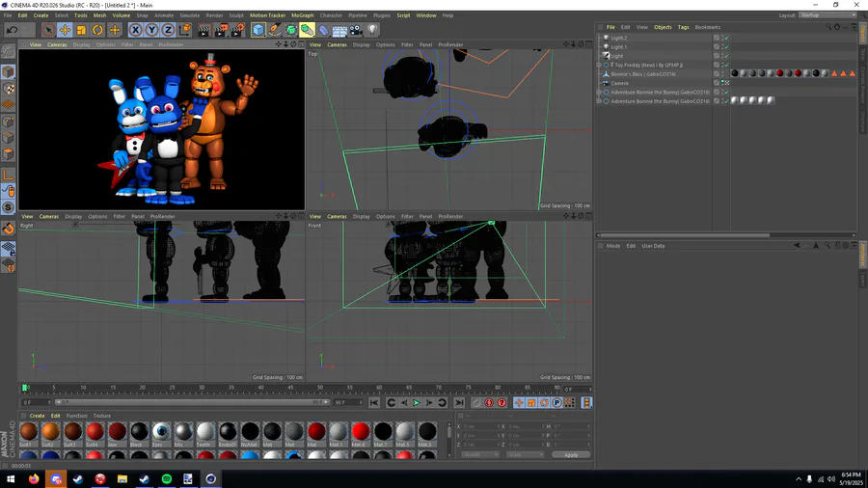Open the World coordinate dropdown
868x488 pixels.
click(480, 455)
